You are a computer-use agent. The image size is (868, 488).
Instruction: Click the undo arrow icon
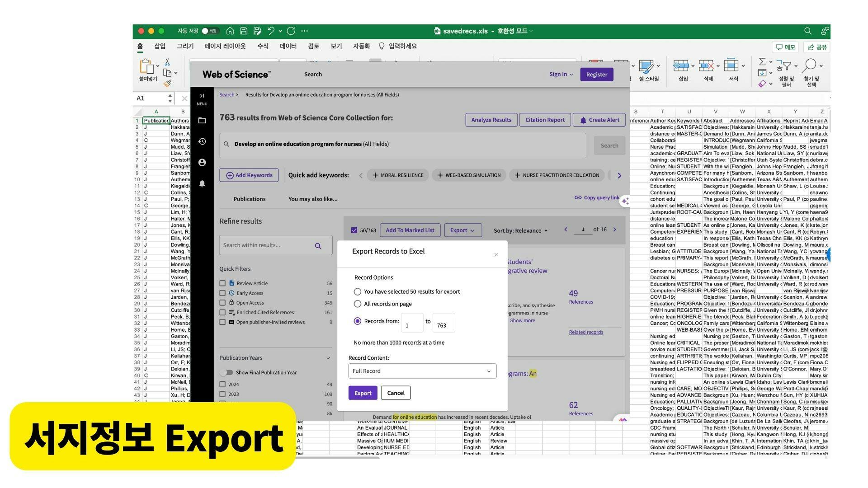tap(271, 31)
